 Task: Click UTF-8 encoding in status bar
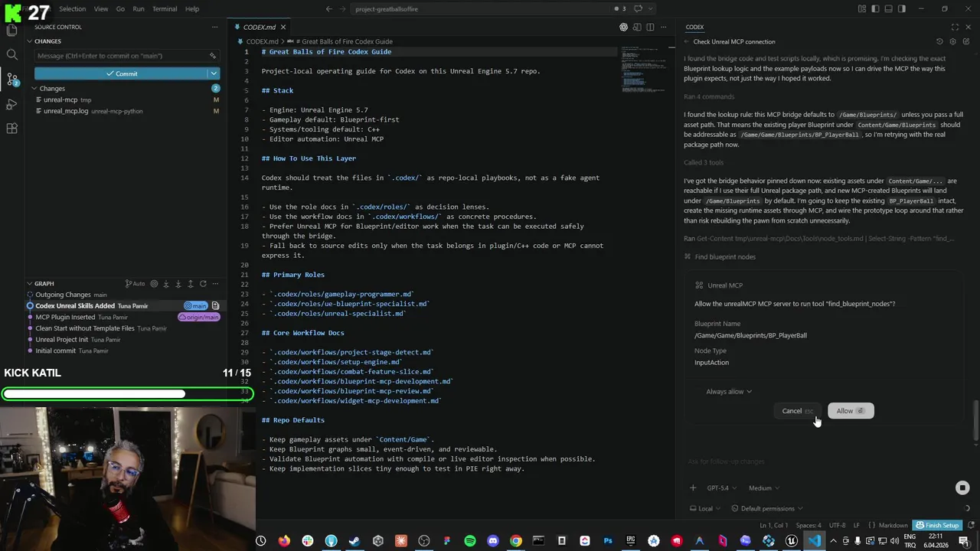tap(837, 526)
